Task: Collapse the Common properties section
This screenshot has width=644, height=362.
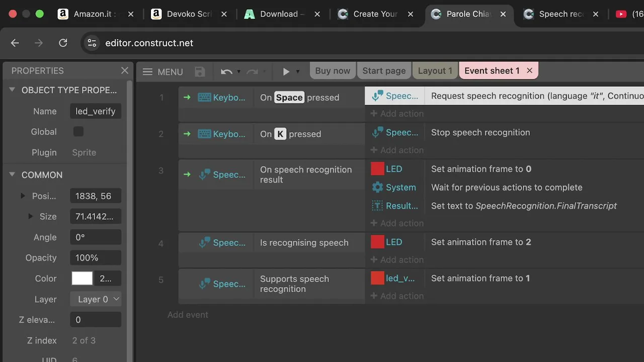Action: point(12,175)
